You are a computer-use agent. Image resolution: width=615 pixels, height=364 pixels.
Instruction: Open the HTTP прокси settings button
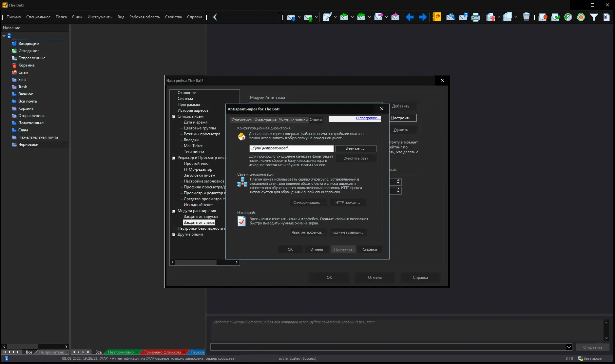pyautogui.click(x=348, y=202)
